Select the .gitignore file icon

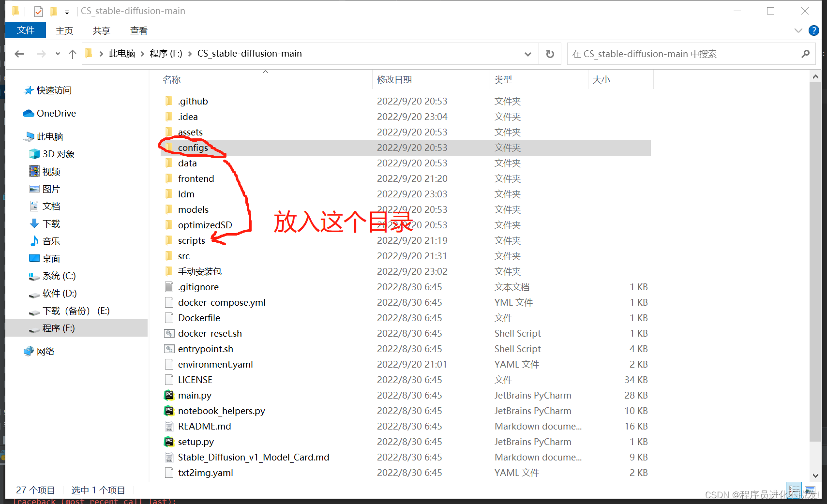169,287
